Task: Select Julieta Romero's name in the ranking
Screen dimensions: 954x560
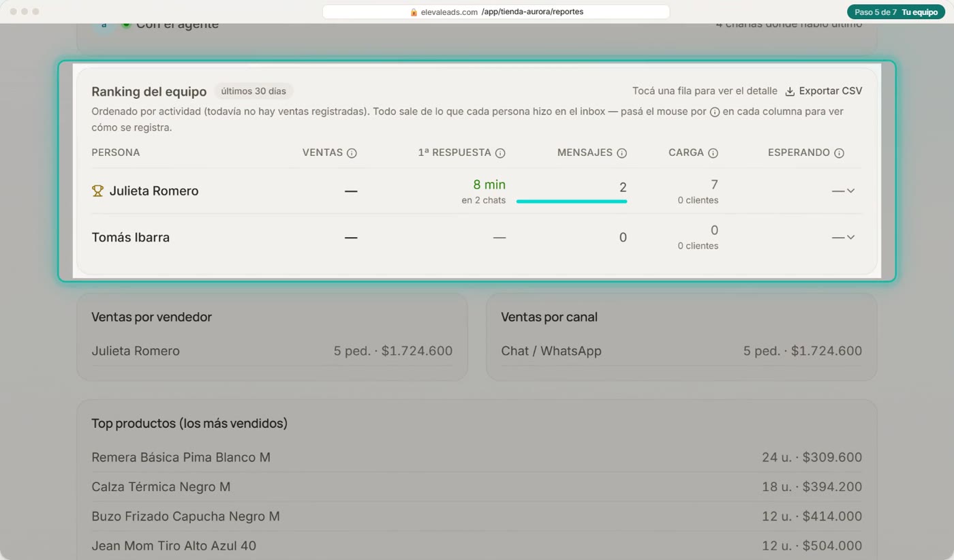Action: [x=154, y=191]
